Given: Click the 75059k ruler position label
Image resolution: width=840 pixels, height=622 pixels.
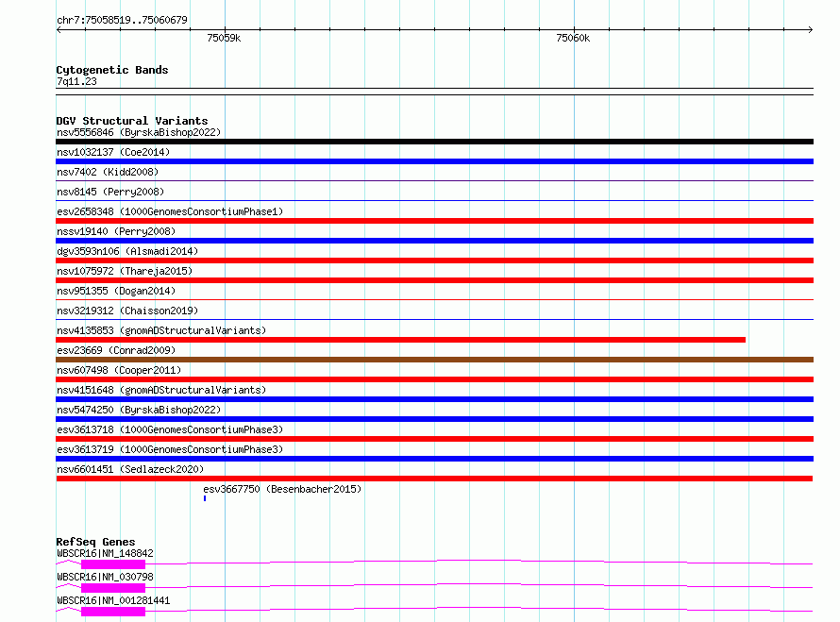Looking at the screenshot, I should [x=224, y=38].
